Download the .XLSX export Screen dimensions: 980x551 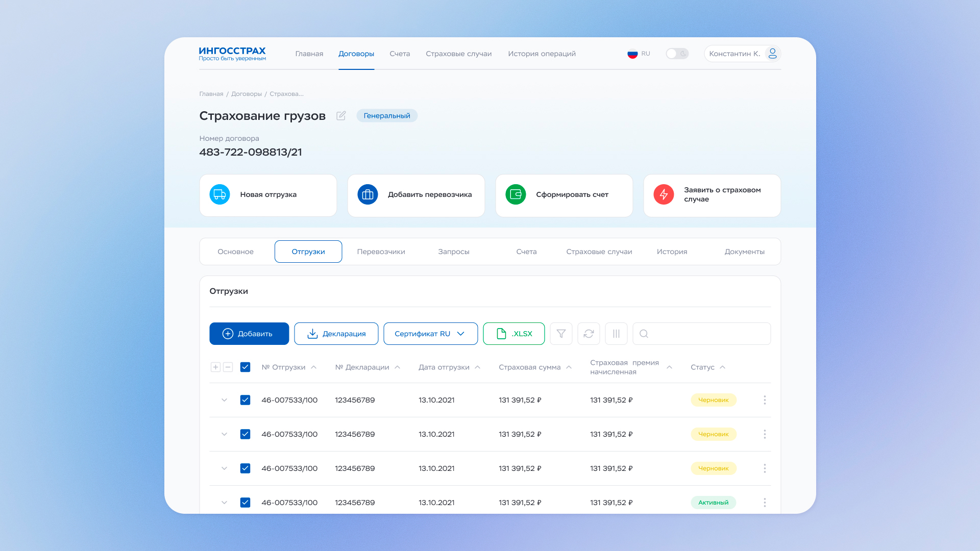tap(513, 334)
